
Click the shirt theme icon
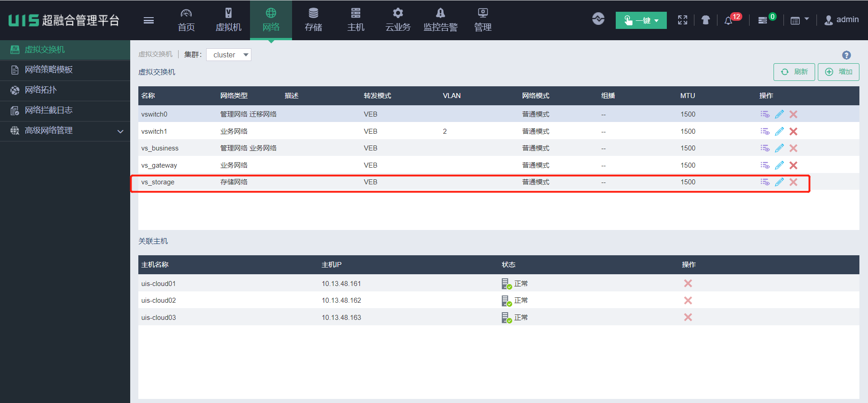pos(706,20)
